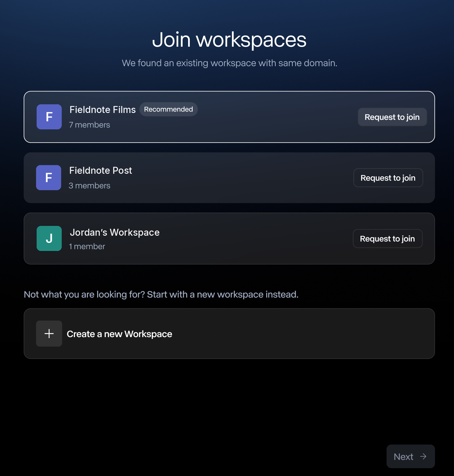Screen dimensions: 454x476
Task: Click the plus icon for new workspace
Action: click(49, 333)
